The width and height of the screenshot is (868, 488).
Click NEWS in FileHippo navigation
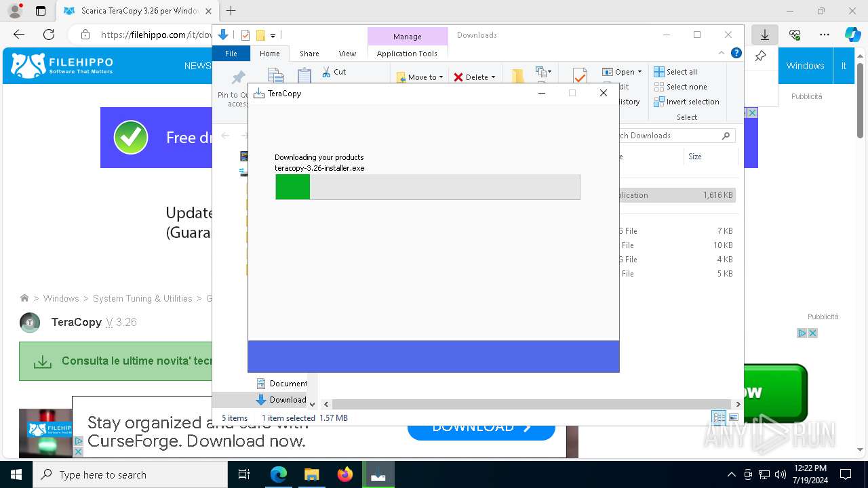197,66
